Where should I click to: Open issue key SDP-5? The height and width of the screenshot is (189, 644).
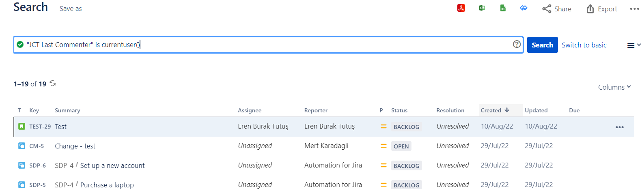(x=37, y=185)
